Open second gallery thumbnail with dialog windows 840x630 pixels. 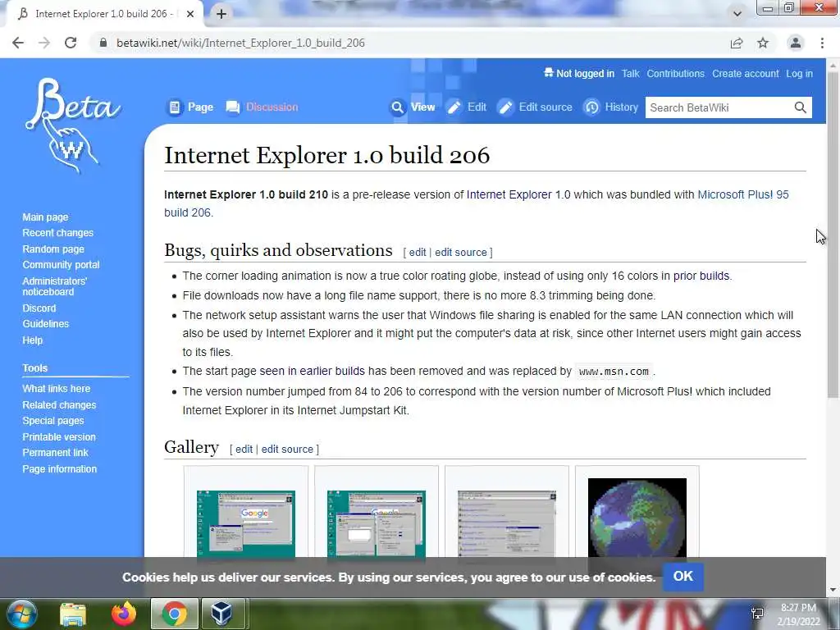[376, 524]
